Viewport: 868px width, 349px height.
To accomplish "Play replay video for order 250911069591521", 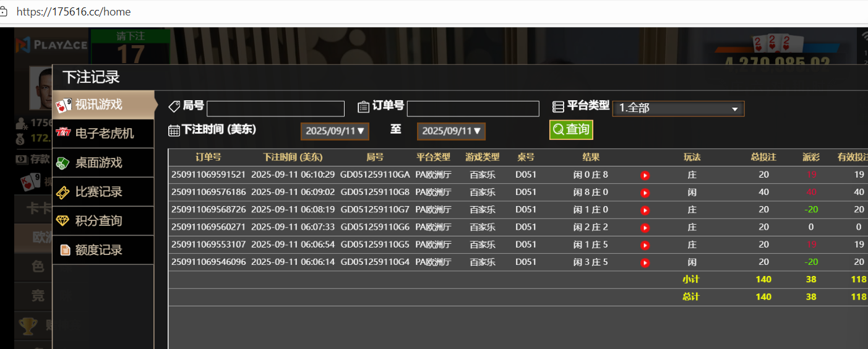I will [645, 175].
